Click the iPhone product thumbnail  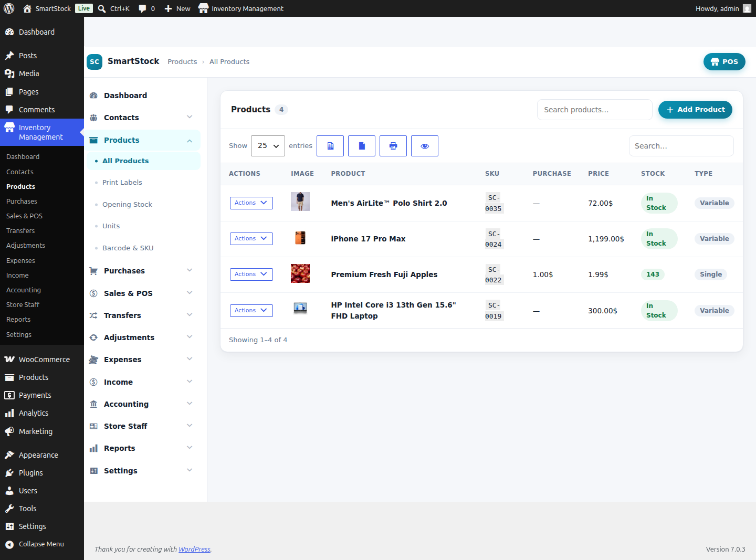[300, 238]
